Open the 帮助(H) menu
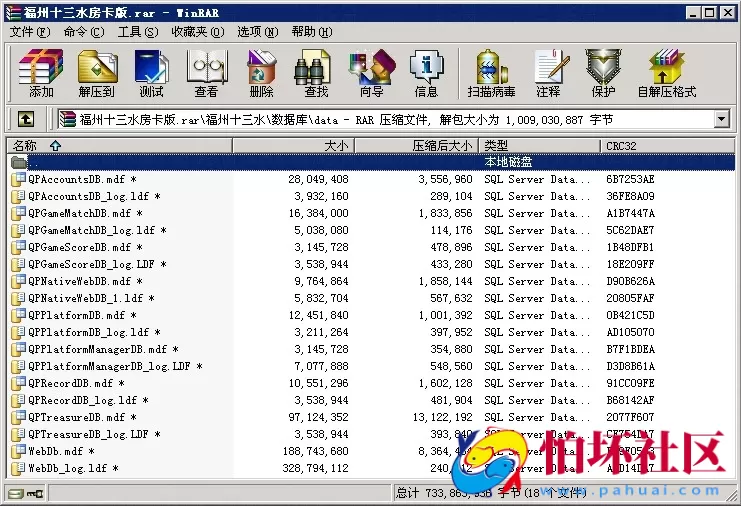 click(x=312, y=32)
